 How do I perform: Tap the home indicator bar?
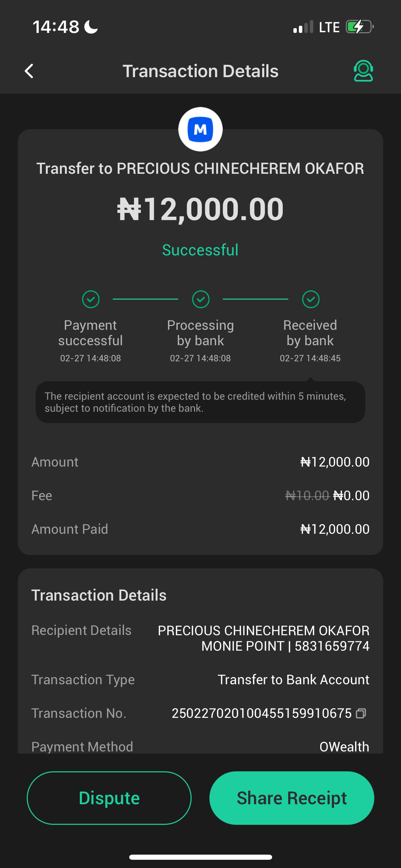(x=200, y=857)
